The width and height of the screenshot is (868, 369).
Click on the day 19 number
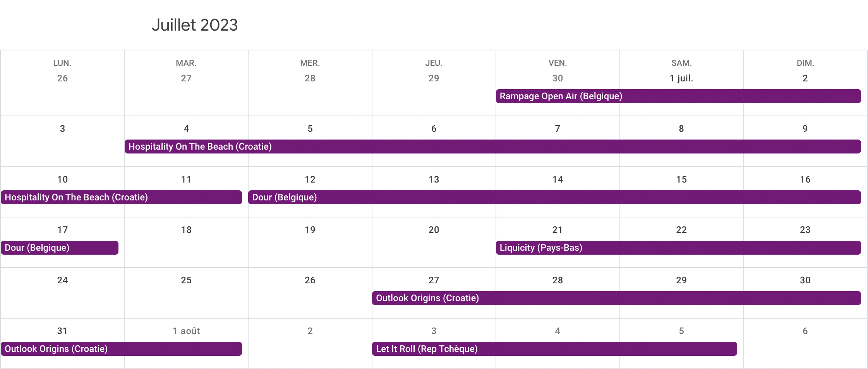coord(310,230)
